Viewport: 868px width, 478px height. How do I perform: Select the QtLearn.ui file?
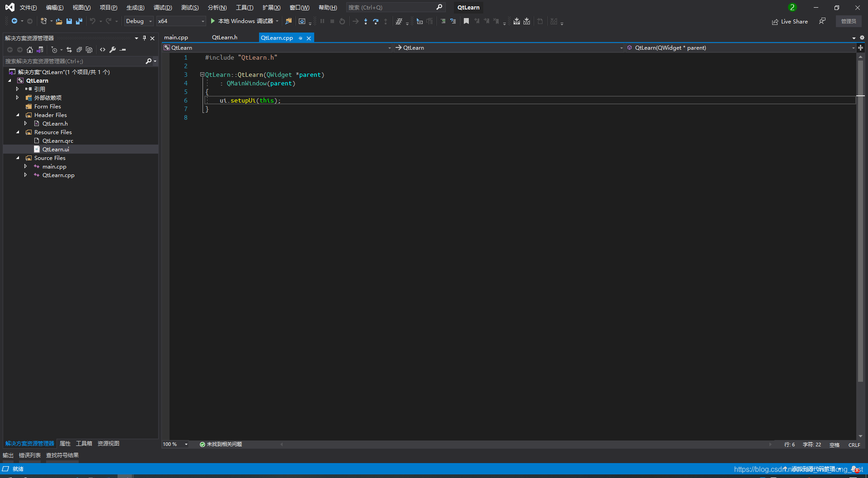coord(56,149)
